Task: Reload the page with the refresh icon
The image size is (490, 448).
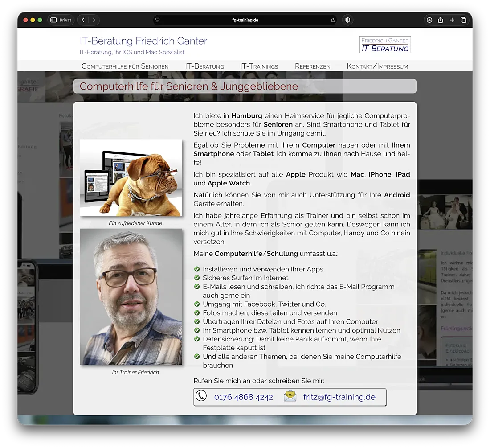Action: 333,20
